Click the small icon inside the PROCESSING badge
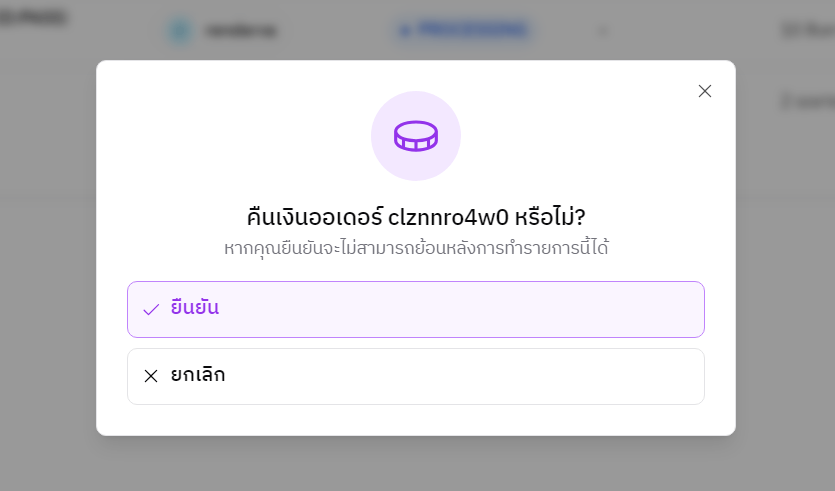The height and width of the screenshot is (491, 835). (x=404, y=31)
